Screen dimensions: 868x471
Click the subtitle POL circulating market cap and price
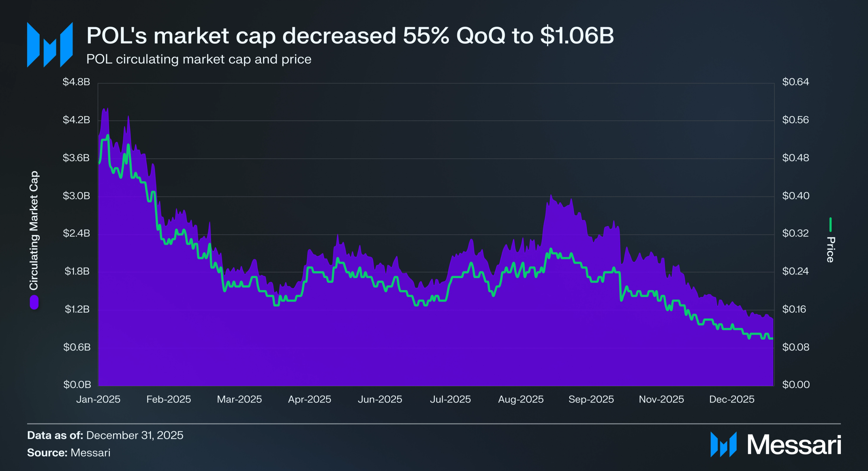tap(199, 59)
